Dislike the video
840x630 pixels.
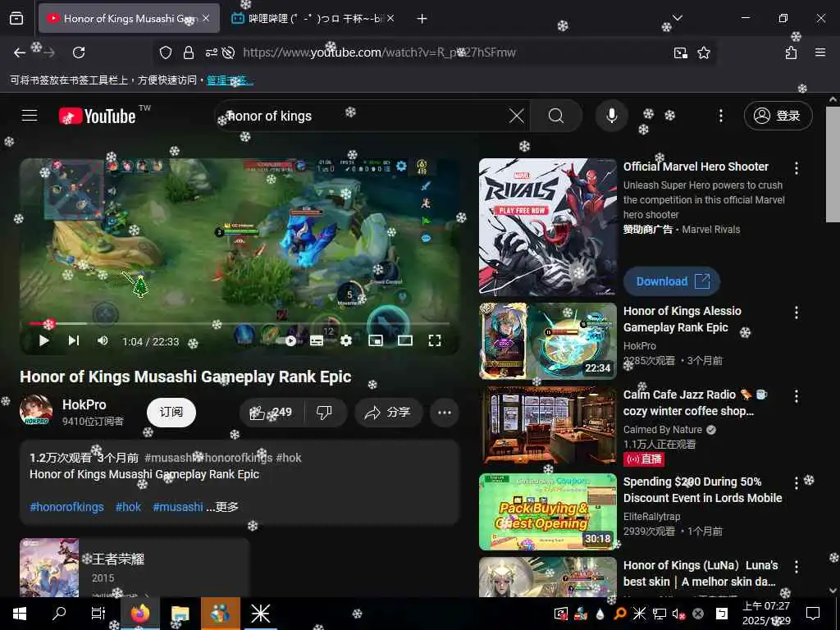pyautogui.click(x=325, y=413)
